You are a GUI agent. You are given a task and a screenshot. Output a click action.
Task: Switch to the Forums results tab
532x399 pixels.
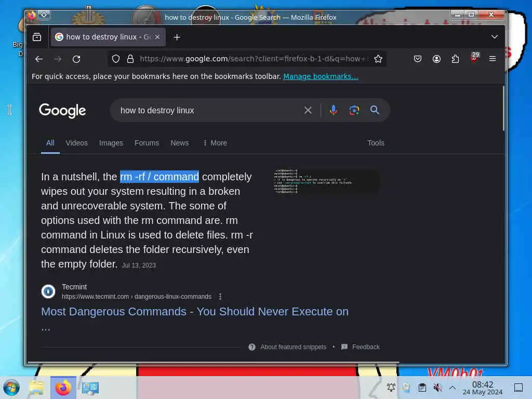(x=147, y=143)
